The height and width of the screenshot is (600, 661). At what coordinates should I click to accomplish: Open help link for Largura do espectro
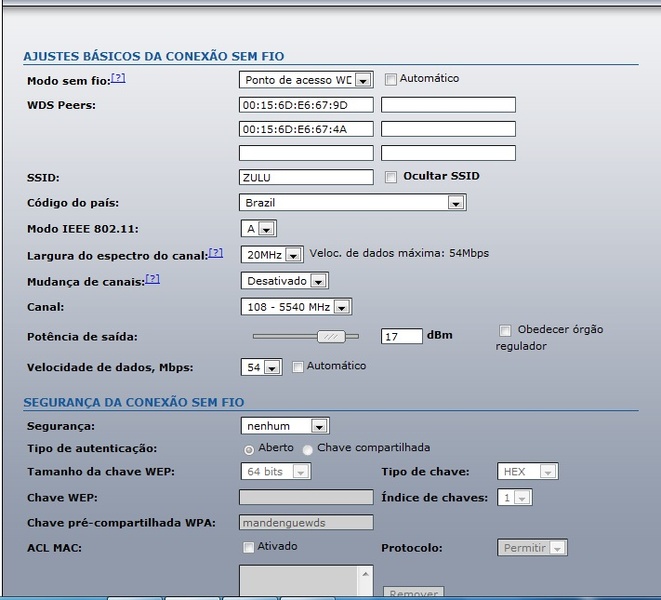click(216, 253)
